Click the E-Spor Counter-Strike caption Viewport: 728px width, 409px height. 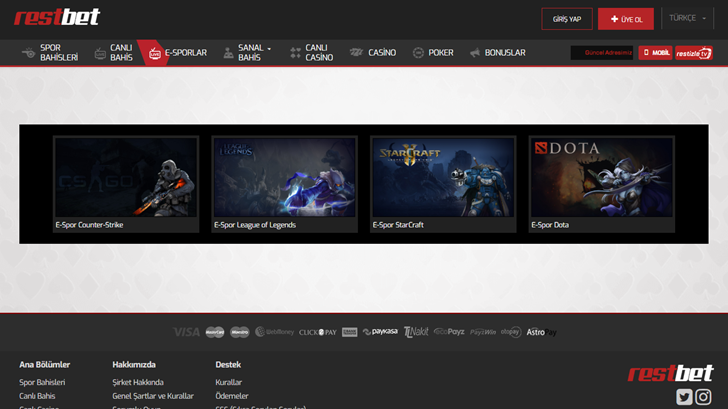[x=89, y=225]
